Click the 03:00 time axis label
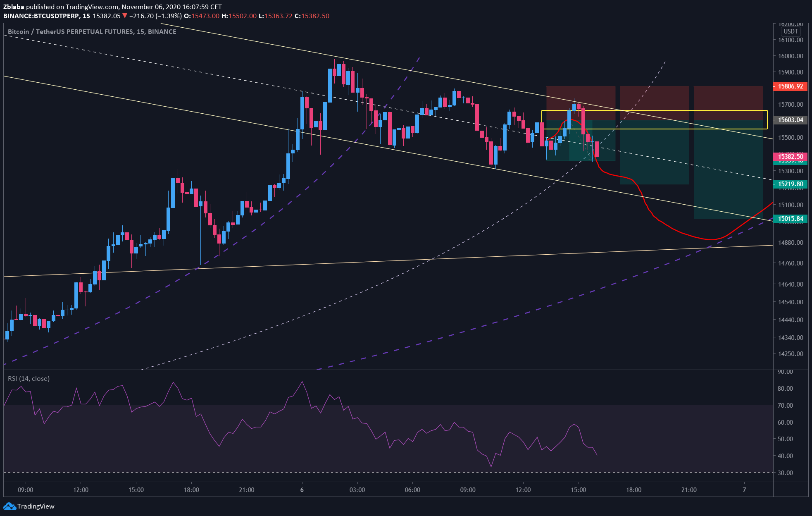 [357, 490]
